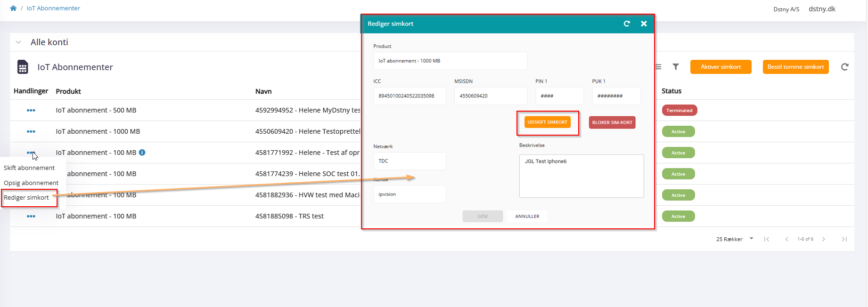Show info for 100 MB subscription
Image resolution: width=868 pixels, height=307 pixels.
click(x=142, y=153)
